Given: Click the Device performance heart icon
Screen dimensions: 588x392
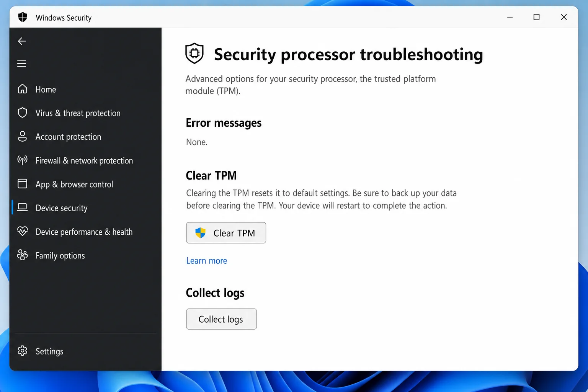Looking at the screenshot, I should (x=23, y=231).
